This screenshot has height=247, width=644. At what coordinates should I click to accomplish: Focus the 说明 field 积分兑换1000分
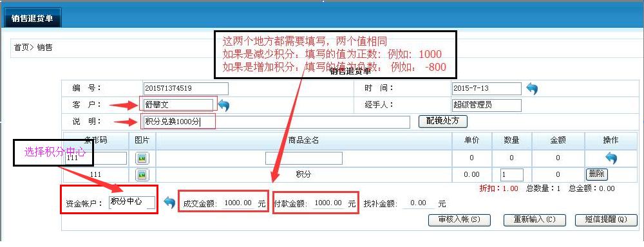pyautogui.click(x=277, y=122)
